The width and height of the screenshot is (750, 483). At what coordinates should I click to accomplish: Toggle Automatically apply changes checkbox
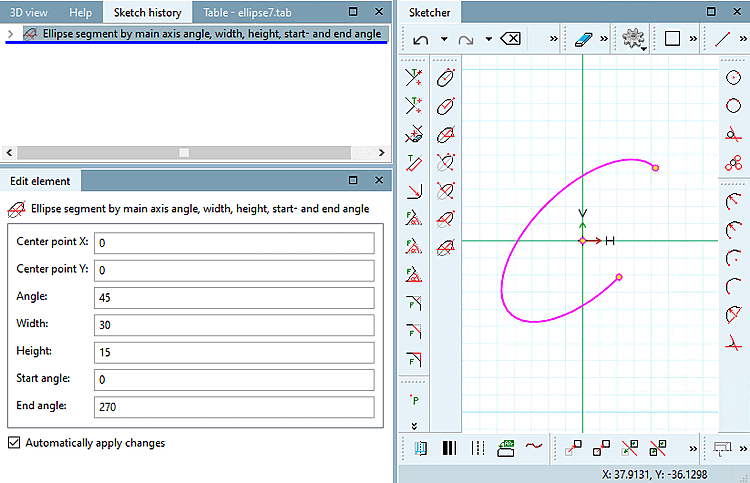14,442
